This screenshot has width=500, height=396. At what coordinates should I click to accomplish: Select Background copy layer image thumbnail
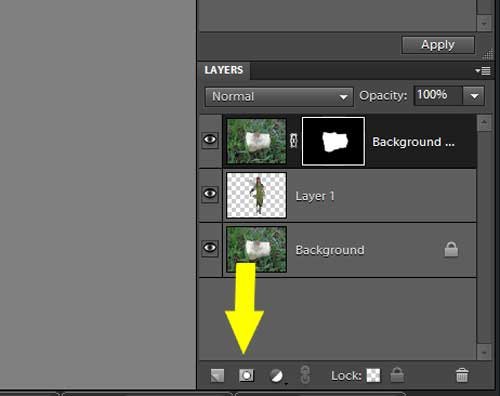[x=256, y=141]
